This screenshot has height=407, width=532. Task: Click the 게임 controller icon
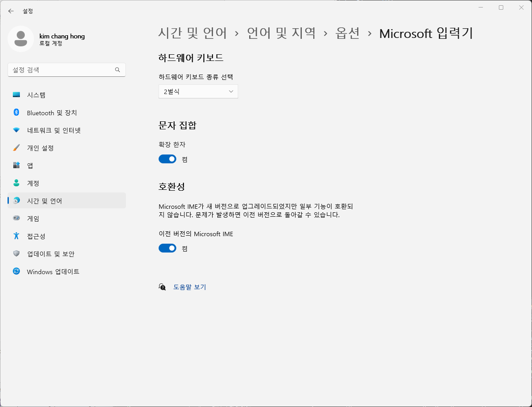(16, 218)
